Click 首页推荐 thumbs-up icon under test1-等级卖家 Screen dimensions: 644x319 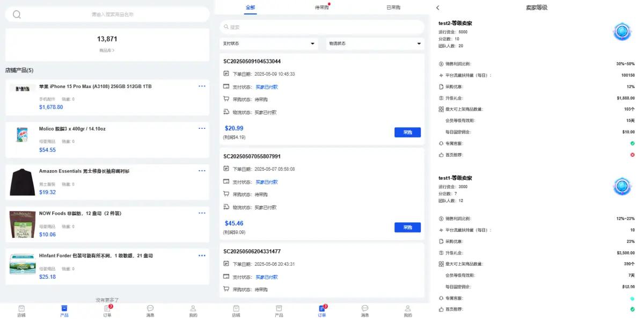(441, 309)
